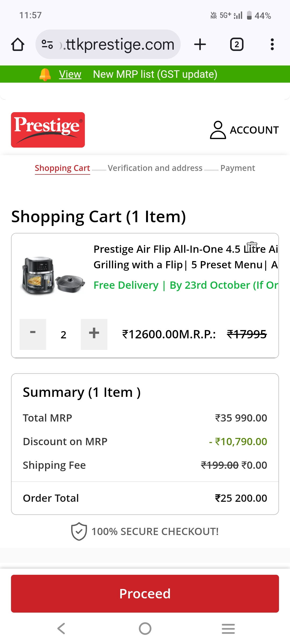Click the View link in green banner

click(x=70, y=74)
